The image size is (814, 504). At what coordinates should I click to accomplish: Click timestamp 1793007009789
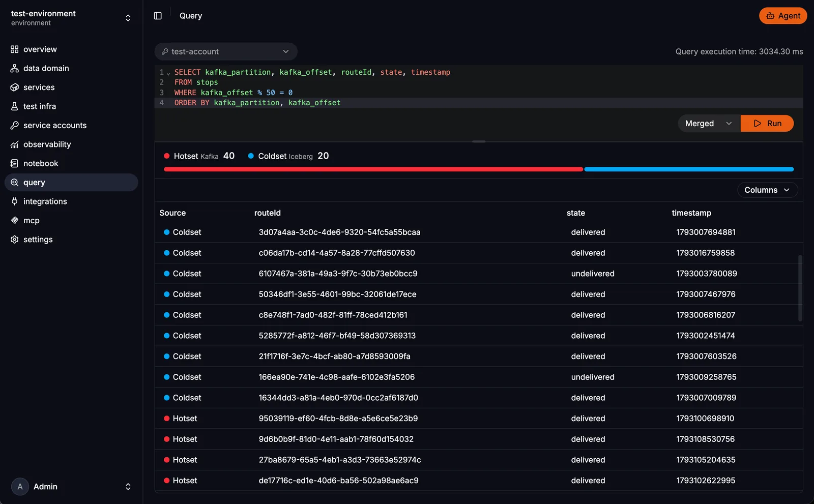coord(706,398)
